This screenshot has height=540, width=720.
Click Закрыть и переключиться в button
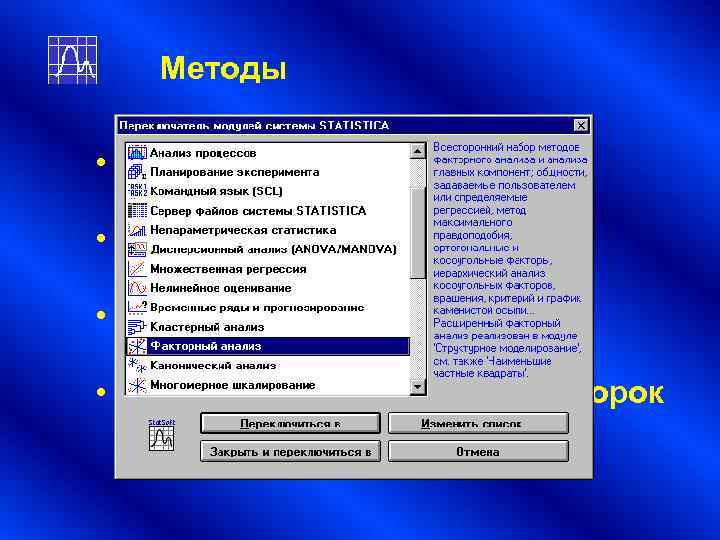[290, 451]
